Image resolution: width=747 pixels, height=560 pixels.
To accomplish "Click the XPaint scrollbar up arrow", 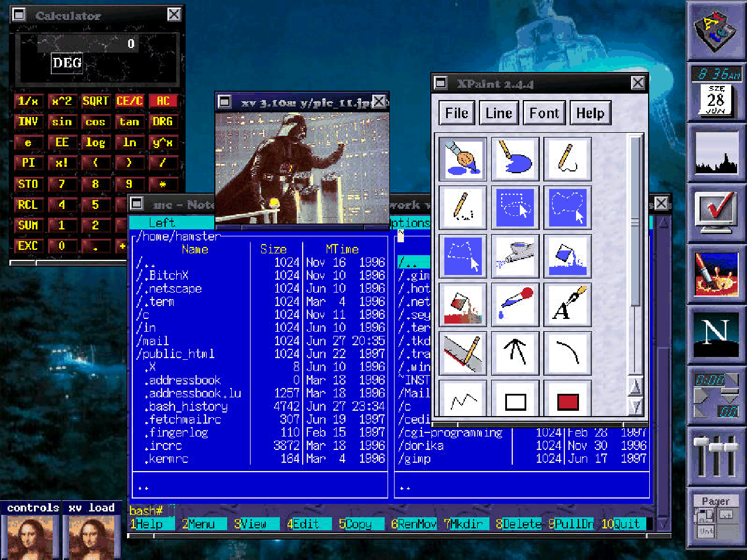I will point(635,386).
